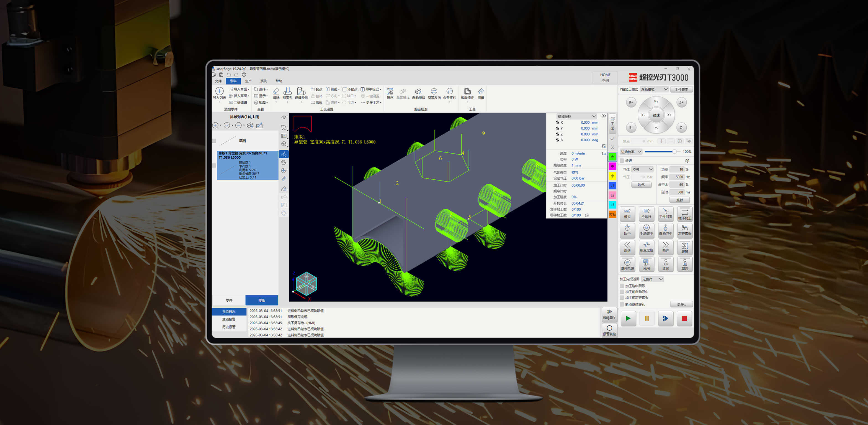Expand the 气体 gas type dropdown
This screenshot has width=868, height=425.
click(x=643, y=169)
